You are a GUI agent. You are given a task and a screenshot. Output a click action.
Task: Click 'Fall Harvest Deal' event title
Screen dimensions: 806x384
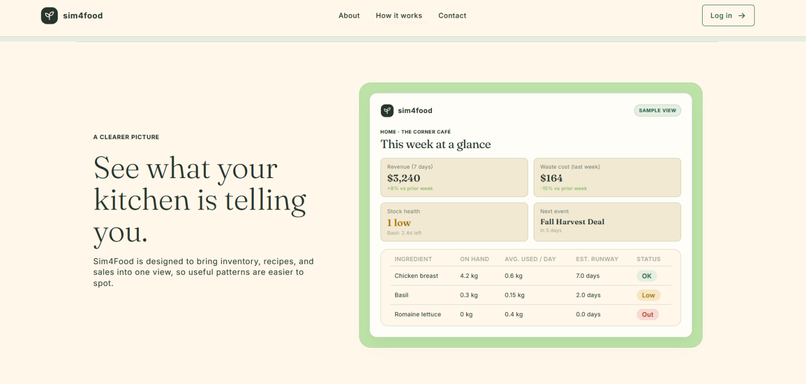(x=572, y=222)
